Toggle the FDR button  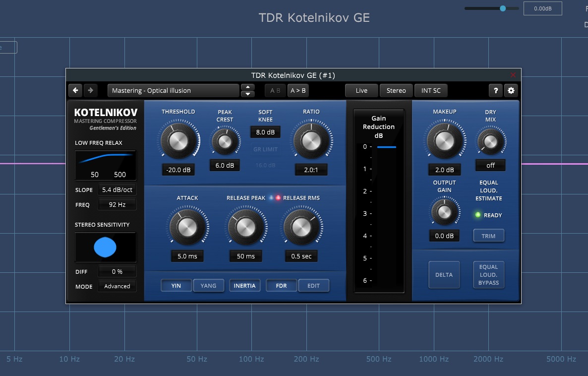[x=281, y=286]
